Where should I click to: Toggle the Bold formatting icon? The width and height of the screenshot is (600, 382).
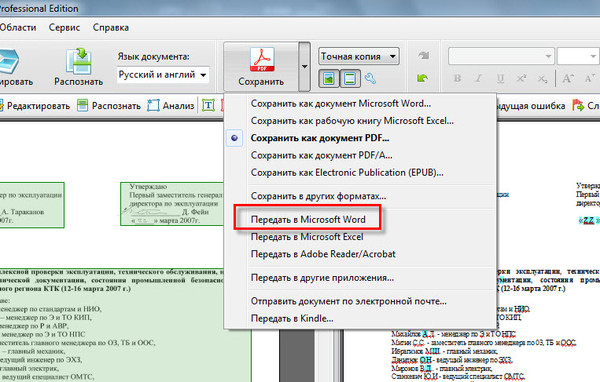point(457,78)
